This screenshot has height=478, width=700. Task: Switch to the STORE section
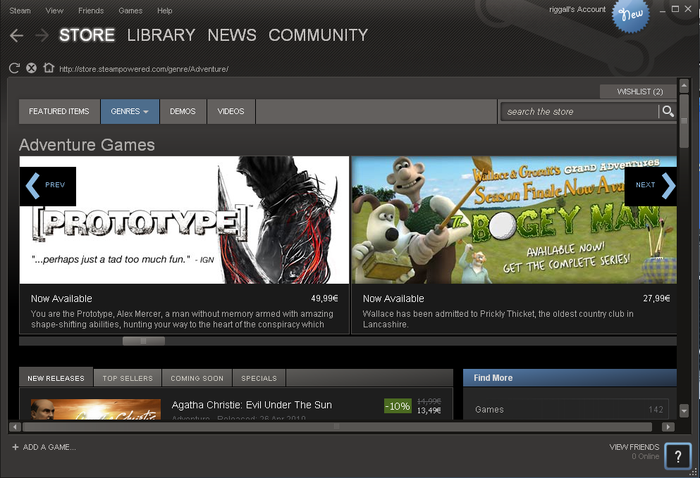tap(87, 35)
